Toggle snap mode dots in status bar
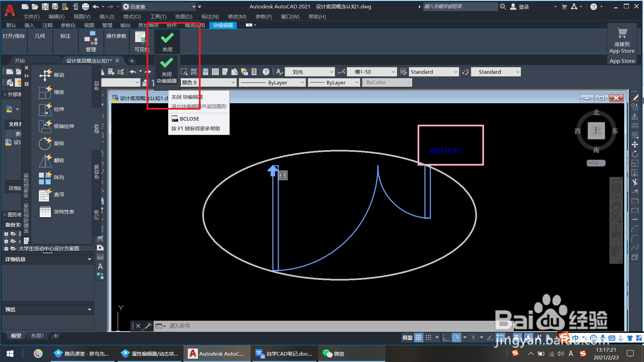This screenshot has width=644, height=362. coord(428,338)
